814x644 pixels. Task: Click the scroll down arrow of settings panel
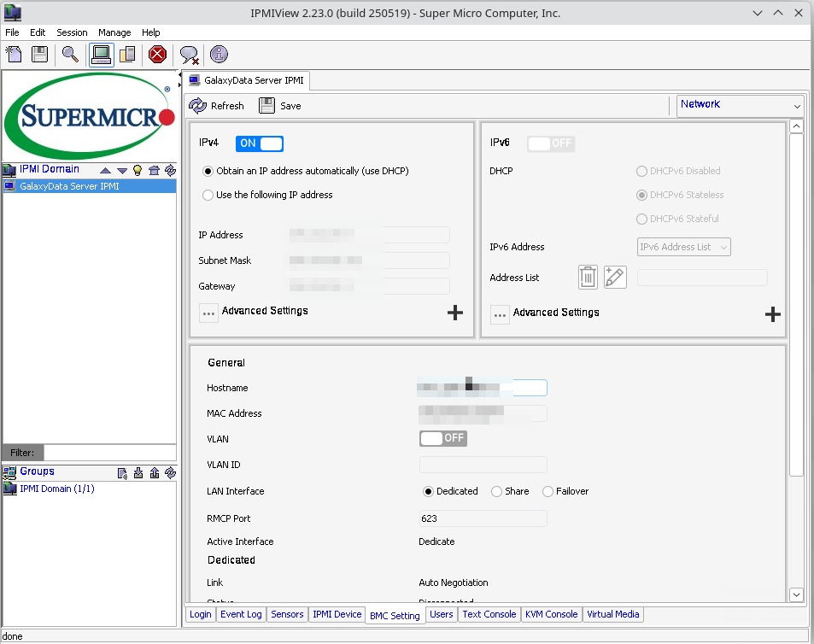pyautogui.click(x=796, y=594)
